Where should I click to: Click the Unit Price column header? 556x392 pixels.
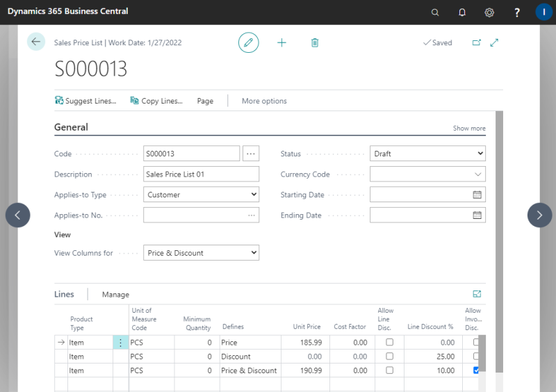tap(306, 327)
